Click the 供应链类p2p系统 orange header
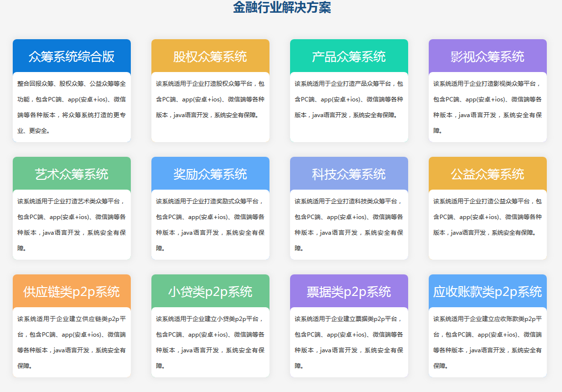Screen dimensions: 562x392 click(72, 292)
